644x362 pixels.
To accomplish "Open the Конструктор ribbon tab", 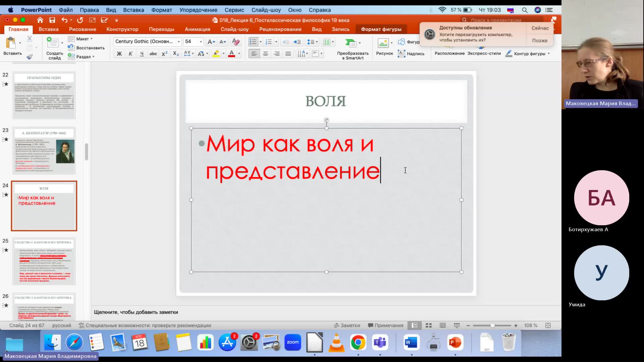I will tap(122, 29).
